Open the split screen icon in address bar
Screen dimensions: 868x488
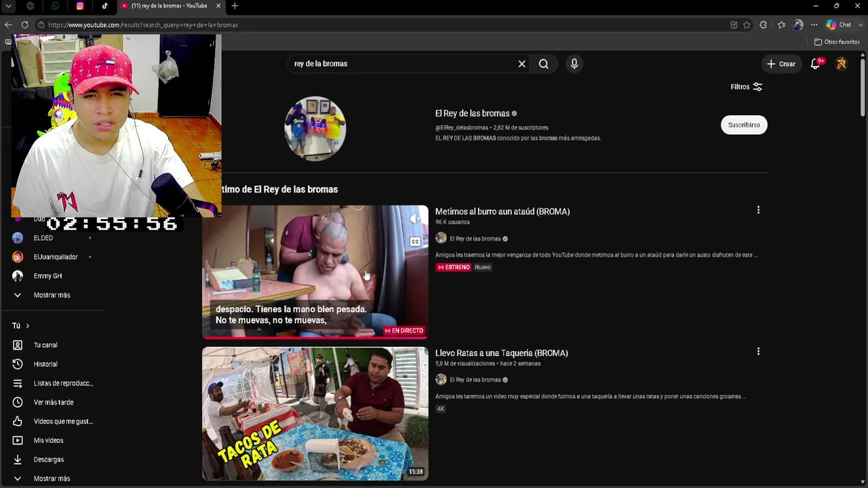[734, 25]
